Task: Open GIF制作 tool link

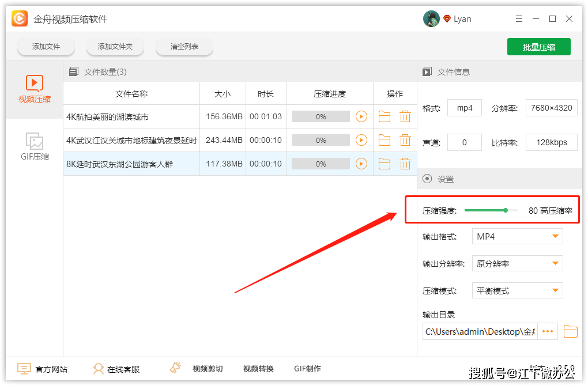Action: pos(307,369)
